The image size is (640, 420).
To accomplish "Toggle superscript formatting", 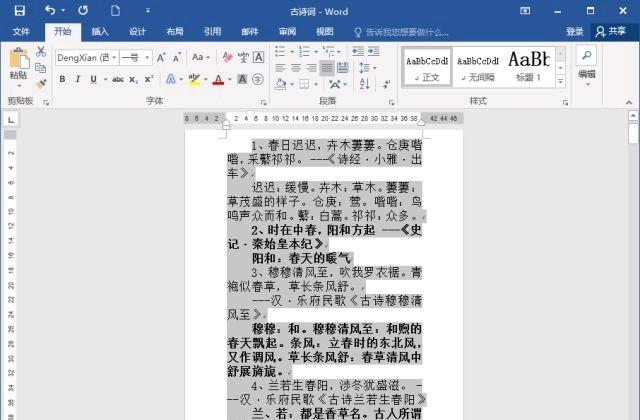I will (x=149, y=79).
